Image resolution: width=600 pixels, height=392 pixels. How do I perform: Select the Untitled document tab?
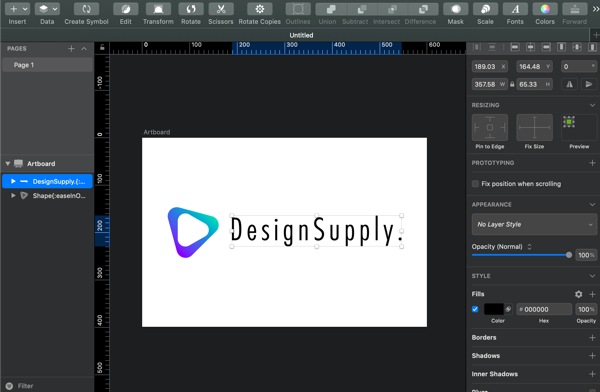(301, 35)
